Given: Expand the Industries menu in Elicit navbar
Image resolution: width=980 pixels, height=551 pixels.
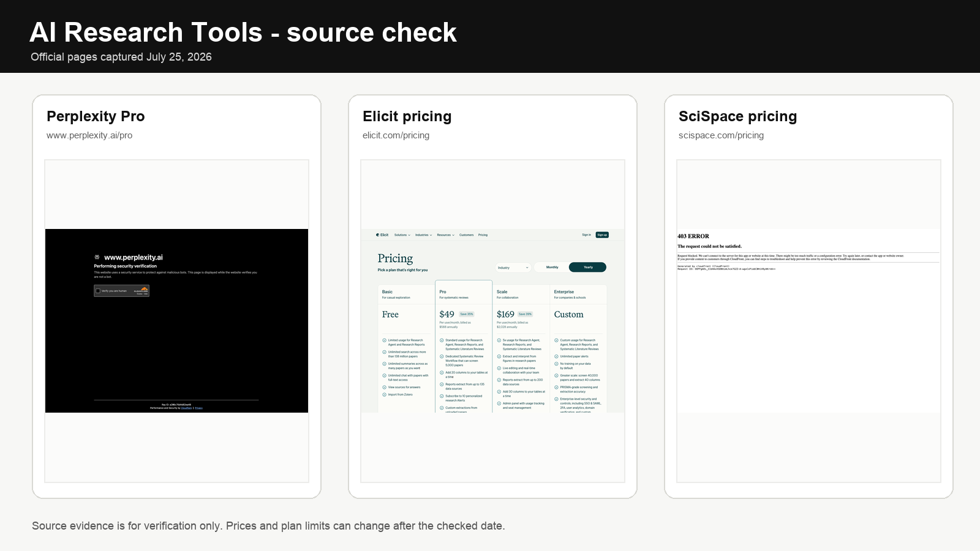Looking at the screenshot, I should [424, 235].
